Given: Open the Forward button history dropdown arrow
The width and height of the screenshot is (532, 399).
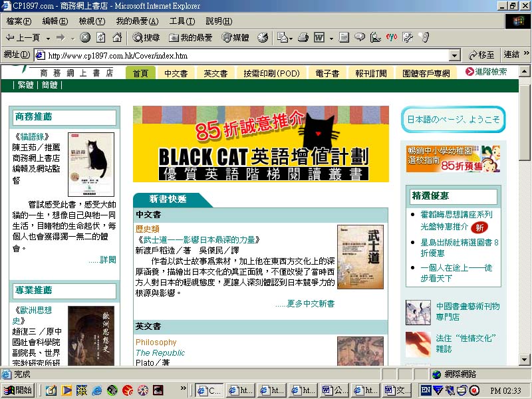Looking at the screenshot, I should coord(72,38).
